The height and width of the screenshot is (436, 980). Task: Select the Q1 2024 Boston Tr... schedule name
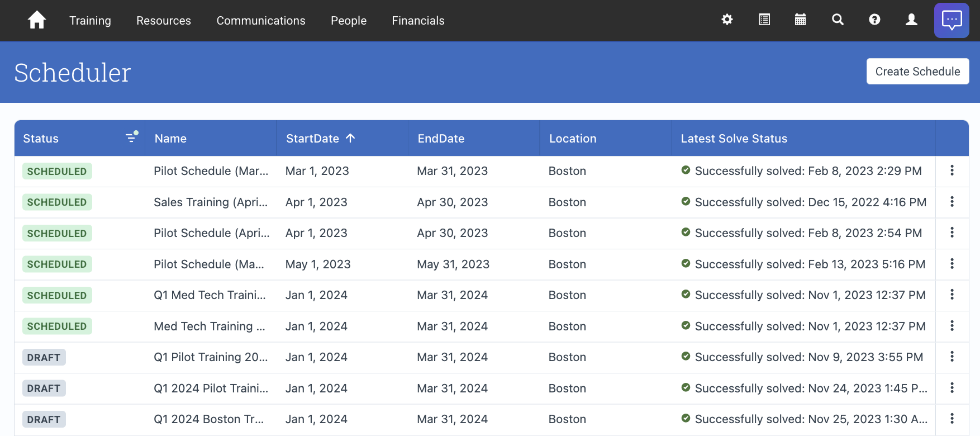point(208,419)
